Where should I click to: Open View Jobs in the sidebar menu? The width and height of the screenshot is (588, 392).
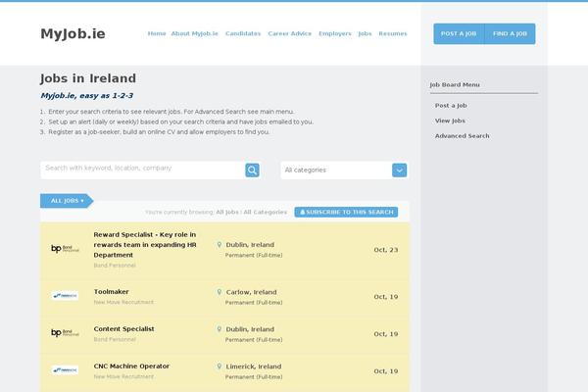[x=450, y=121]
